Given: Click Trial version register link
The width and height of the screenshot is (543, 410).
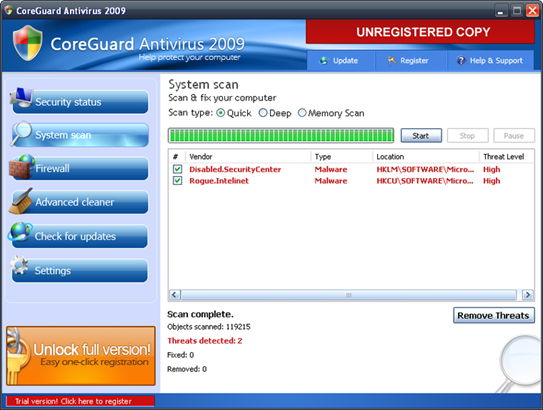Looking at the screenshot, I should pos(80,401).
